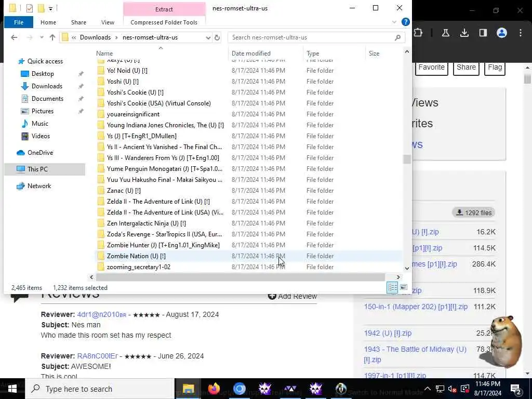Screen dimensions: 532x399
Task: Open the browser Downloads icon
Action: [464, 33]
